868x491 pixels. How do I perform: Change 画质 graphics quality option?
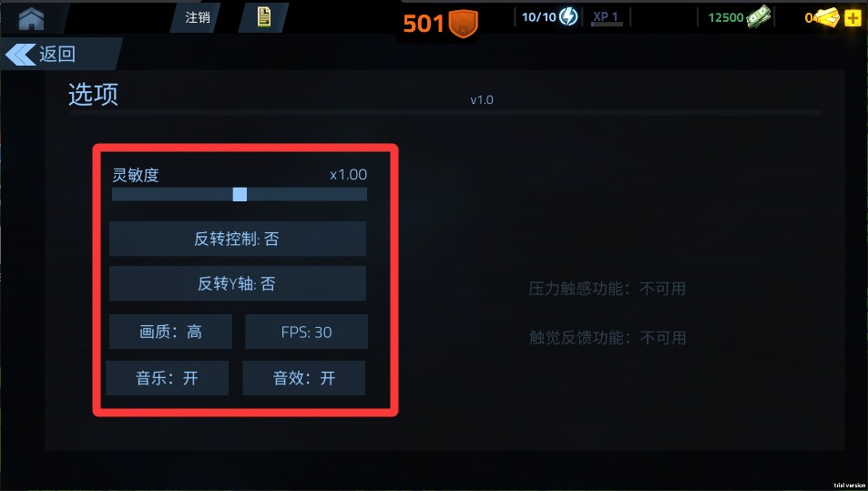coord(170,332)
